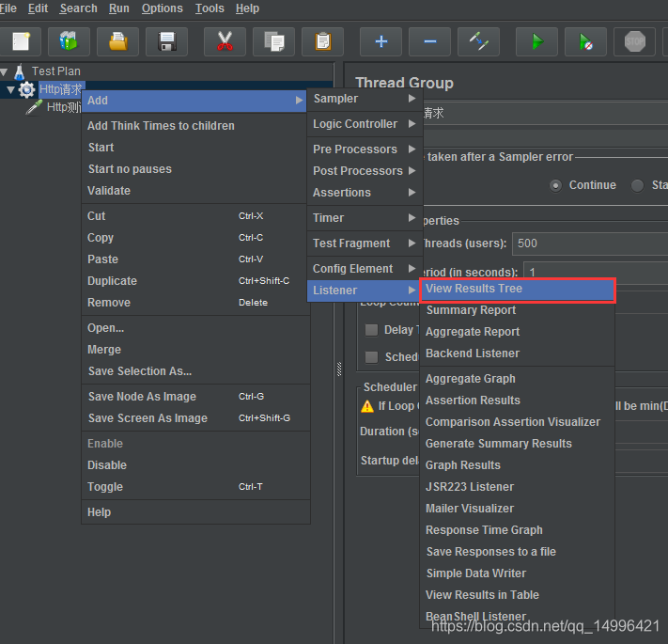Expand the Logic Controller submenu
The height and width of the screenshot is (644, 668).
pos(365,124)
